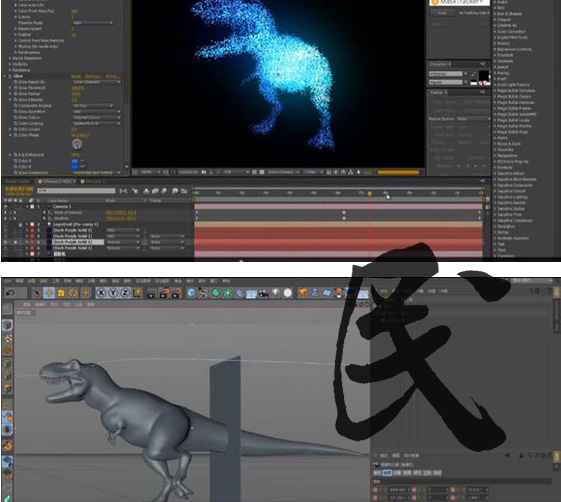
Task: Click the Glow Color B swatch
Action: 74,167
